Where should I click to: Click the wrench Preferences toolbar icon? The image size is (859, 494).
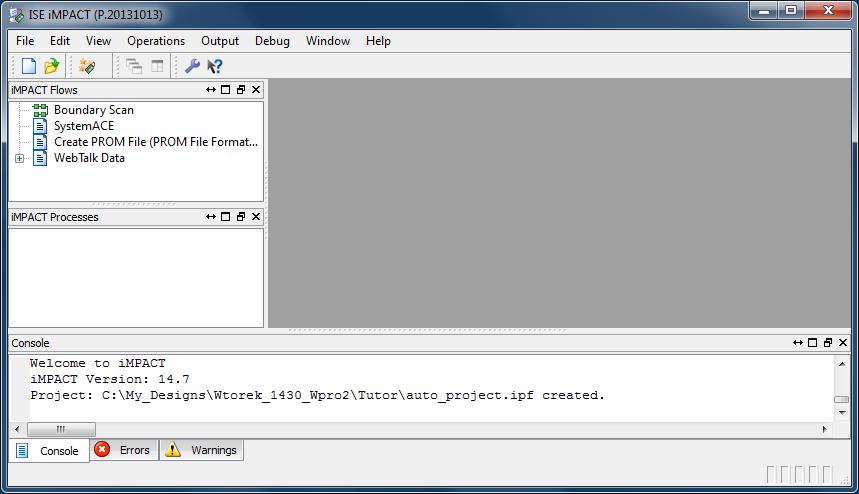[x=192, y=66]
